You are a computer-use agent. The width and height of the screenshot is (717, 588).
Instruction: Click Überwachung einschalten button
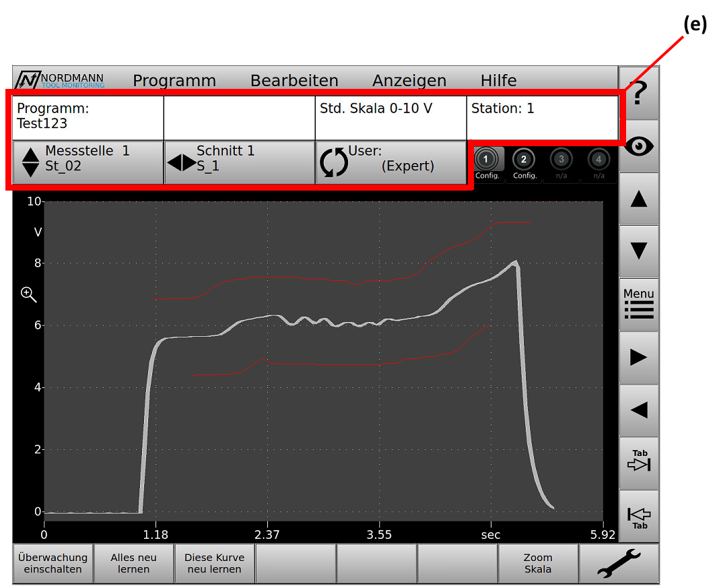(53, 564)
